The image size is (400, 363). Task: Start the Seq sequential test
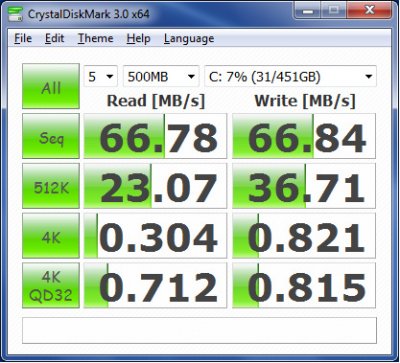51,136
